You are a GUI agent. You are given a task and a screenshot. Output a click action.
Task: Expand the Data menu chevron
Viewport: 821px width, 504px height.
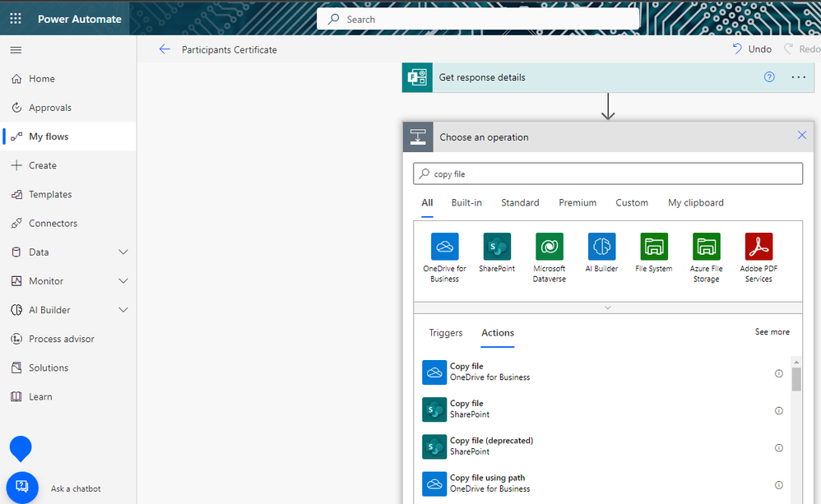pyautogui.click(x=123, y=252)
